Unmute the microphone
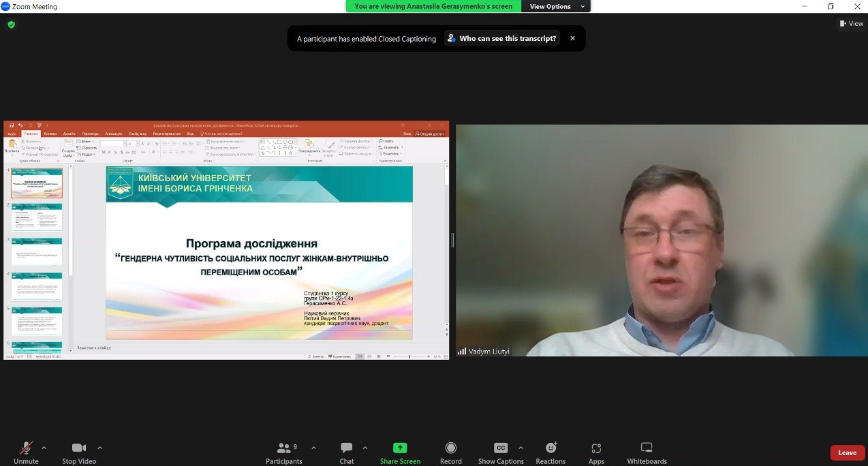The image size is (868, 466). pos(26,452)
